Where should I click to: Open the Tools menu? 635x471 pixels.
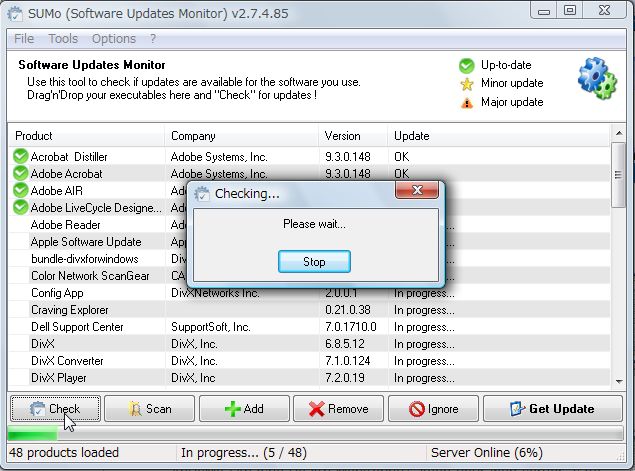[x=63, y=38]
